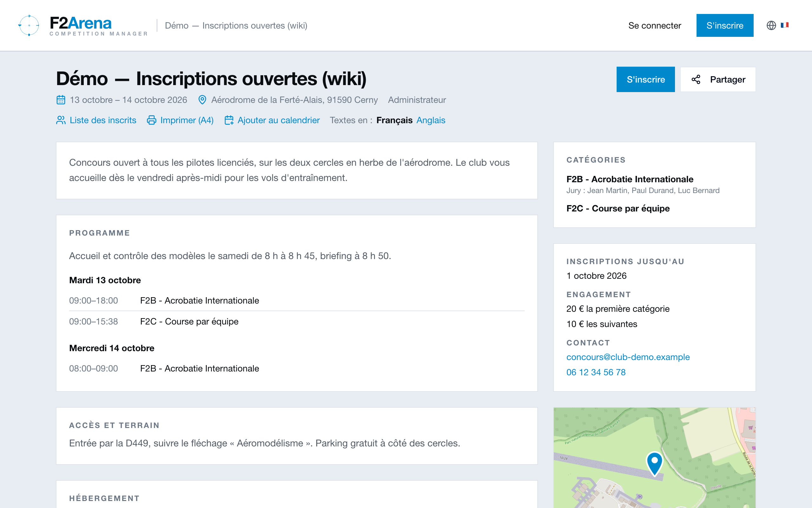Image resolution: width=812 pixels, height=508 pixels.
Task: Click the date range 13 octobre – 14 octobre 2026
Action: [128, 100]
